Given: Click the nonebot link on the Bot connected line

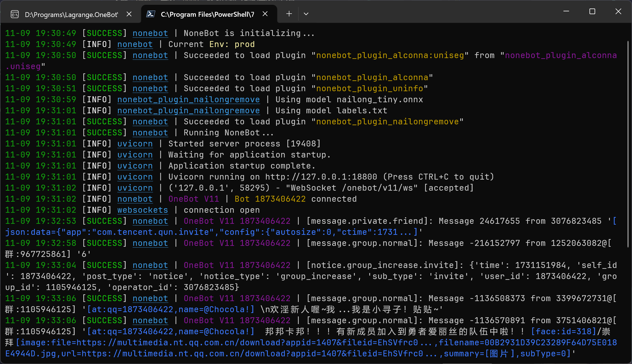Looking at the screenshot, I should coord(135,199).
